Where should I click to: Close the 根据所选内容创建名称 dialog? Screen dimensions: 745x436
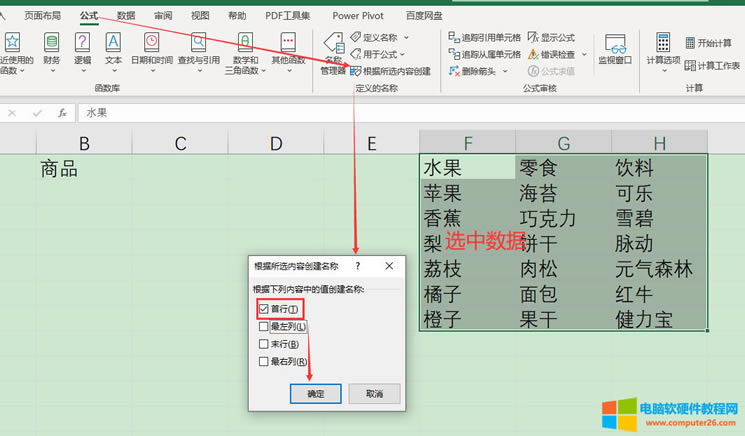click(x=389, y=266)
